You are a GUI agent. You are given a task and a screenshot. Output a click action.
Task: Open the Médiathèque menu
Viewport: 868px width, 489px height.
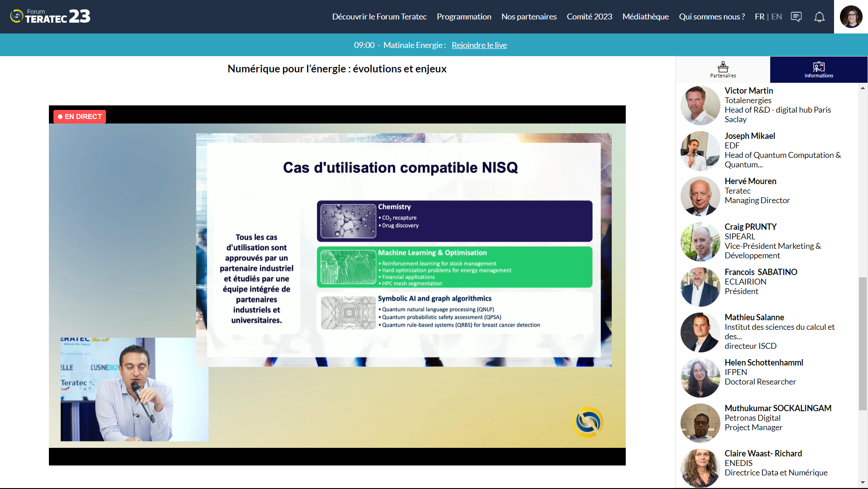point(645,17)
